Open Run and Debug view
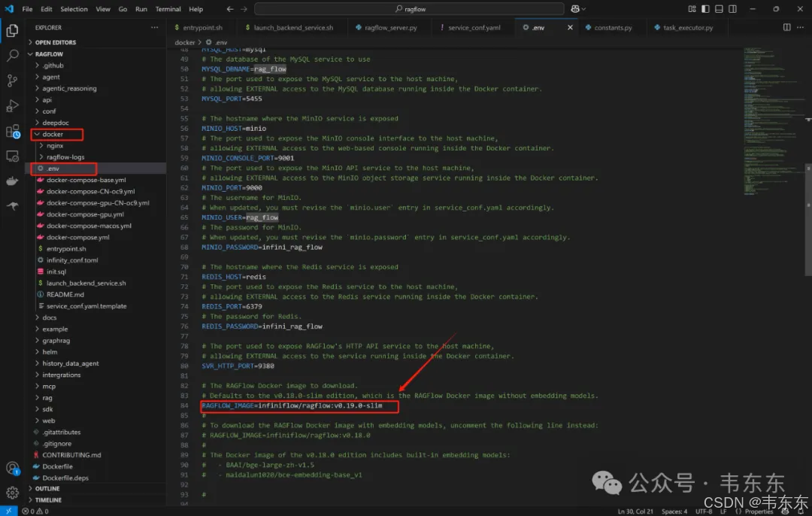Viewport: 812px width, 516px height. coord(13,106)
